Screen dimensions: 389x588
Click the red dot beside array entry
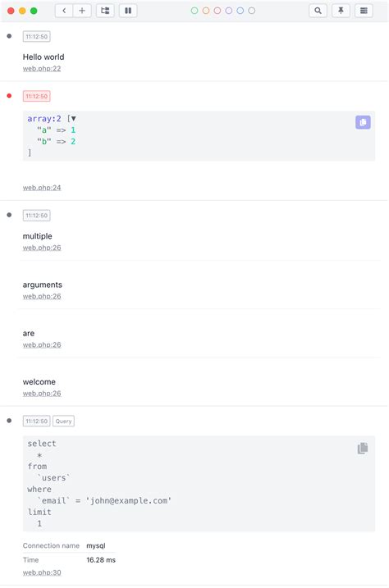9,96
